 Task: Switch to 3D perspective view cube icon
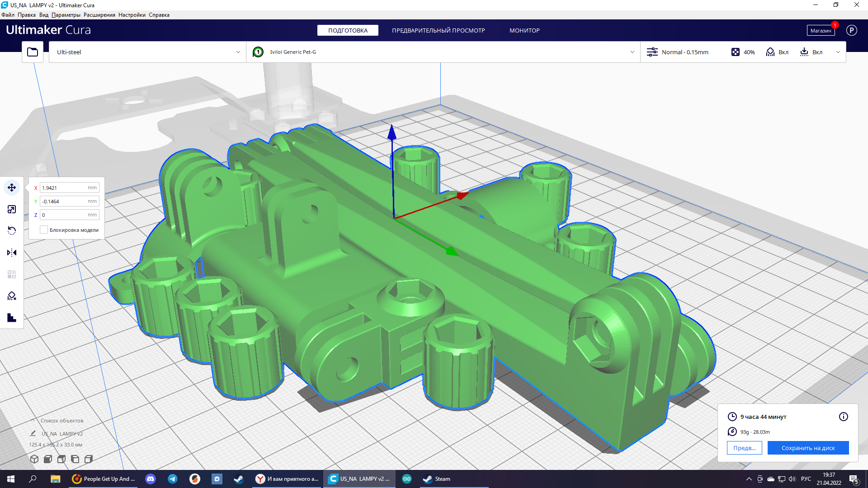click(x=34, y=459)
